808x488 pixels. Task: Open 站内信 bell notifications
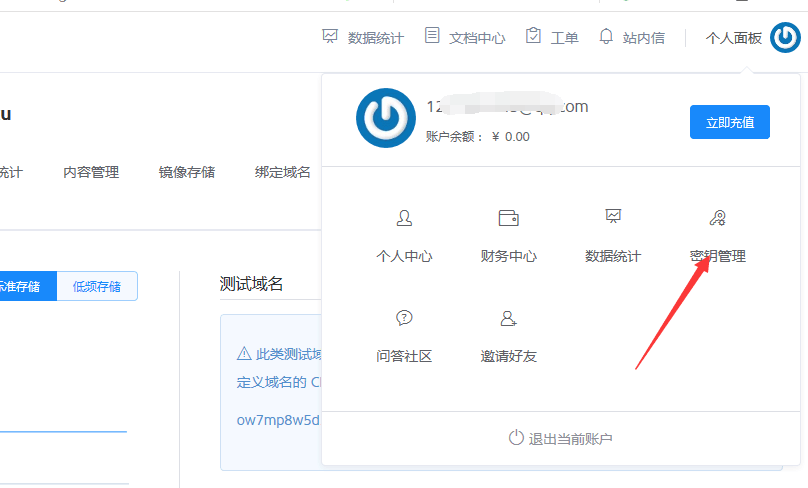[606, 36]
